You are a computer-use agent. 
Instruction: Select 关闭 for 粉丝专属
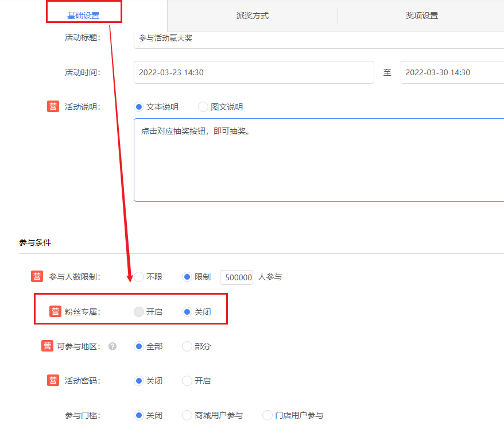coord(187,312)
